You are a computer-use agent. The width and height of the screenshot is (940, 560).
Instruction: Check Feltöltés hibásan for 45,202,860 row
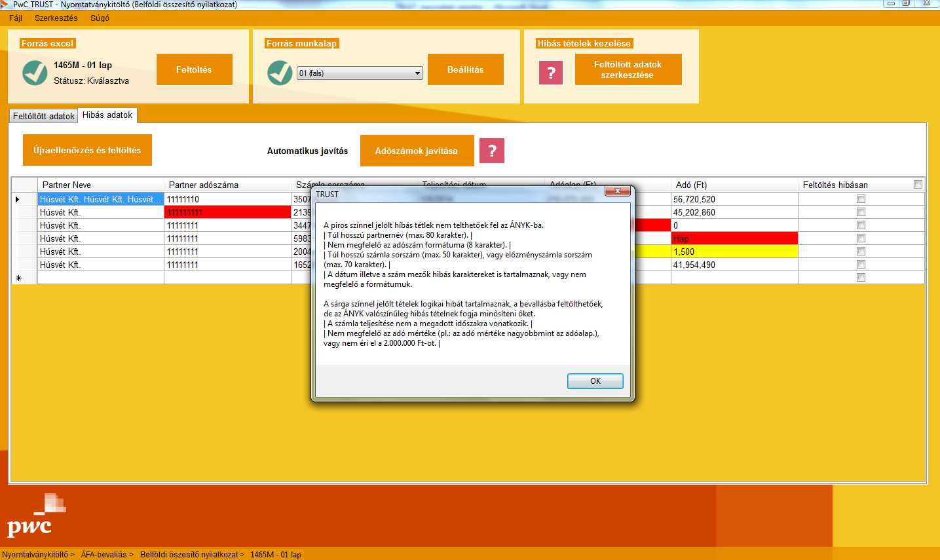click(861, 212)
